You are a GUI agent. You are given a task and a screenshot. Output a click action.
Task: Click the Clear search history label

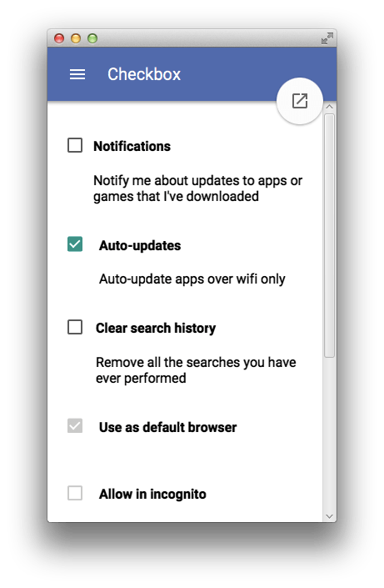[156, 328]
